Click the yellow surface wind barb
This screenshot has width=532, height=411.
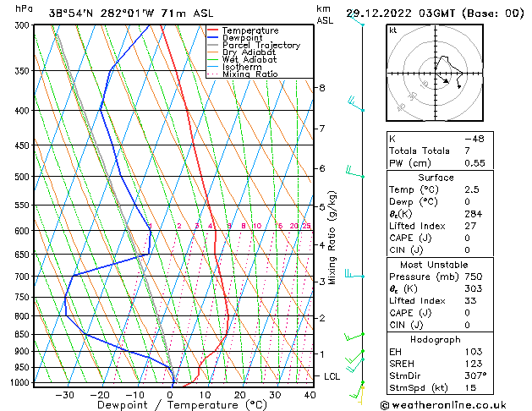click(x=360, y=396)
